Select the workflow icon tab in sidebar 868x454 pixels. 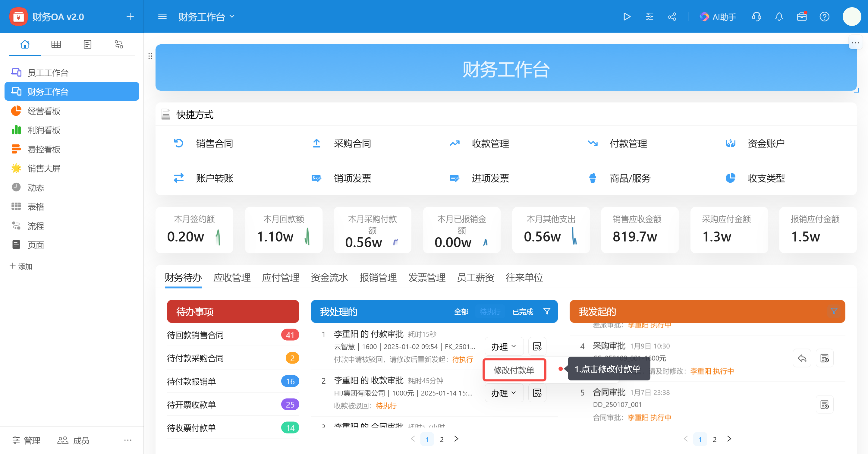(x=119, y=44)
